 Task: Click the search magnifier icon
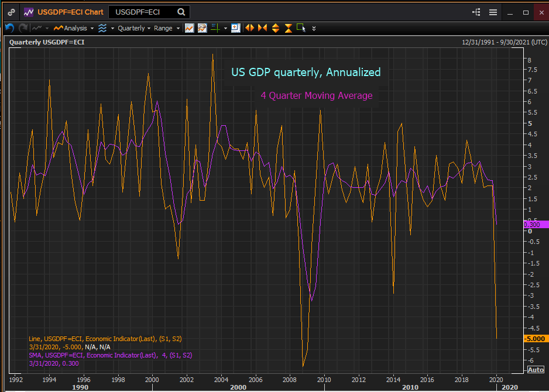coord(181,12)
